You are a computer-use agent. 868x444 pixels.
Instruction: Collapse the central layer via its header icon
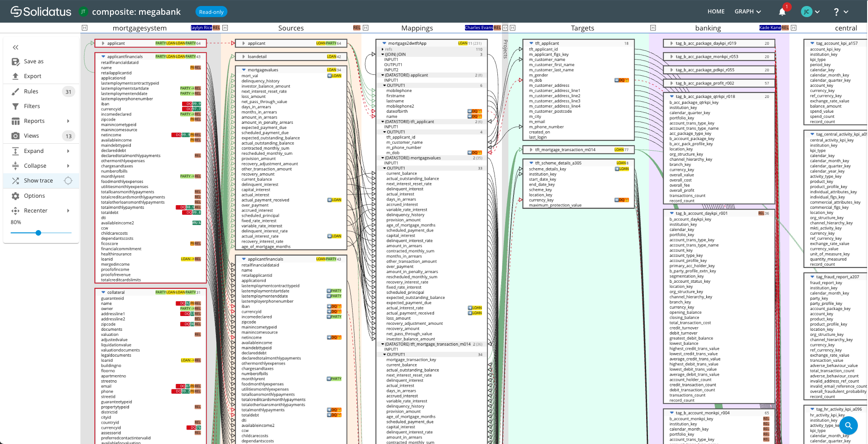(794, 28)
